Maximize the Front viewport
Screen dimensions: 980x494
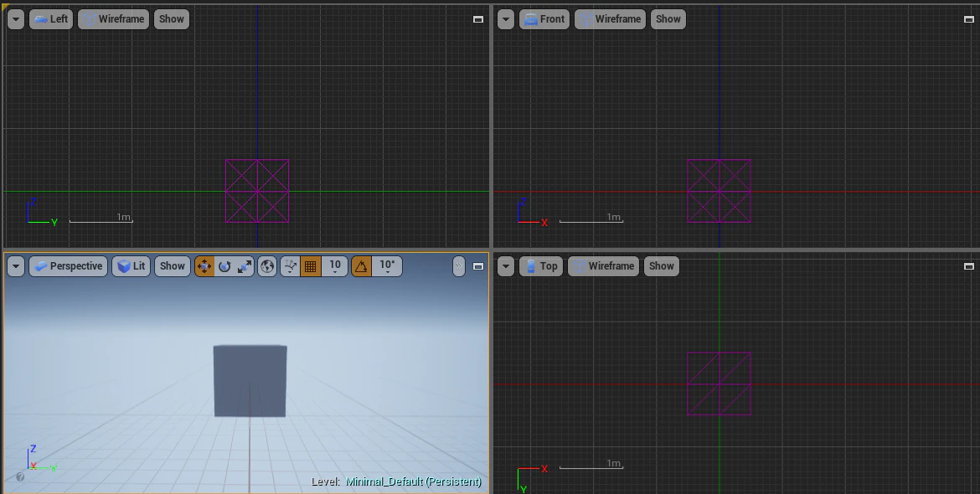click(969, 19)
